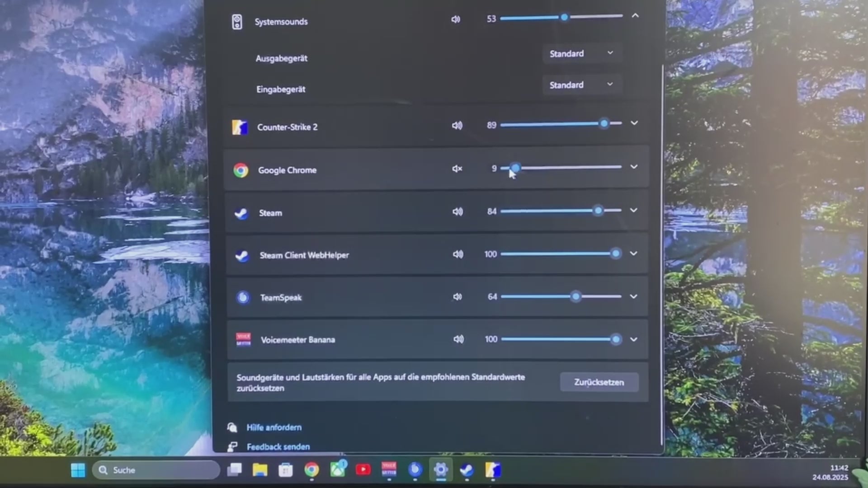Open Counter-Strike 2 taskbar icon
Image resolution: width=868 pixels, height=488 pixels.
pos(493,470)
